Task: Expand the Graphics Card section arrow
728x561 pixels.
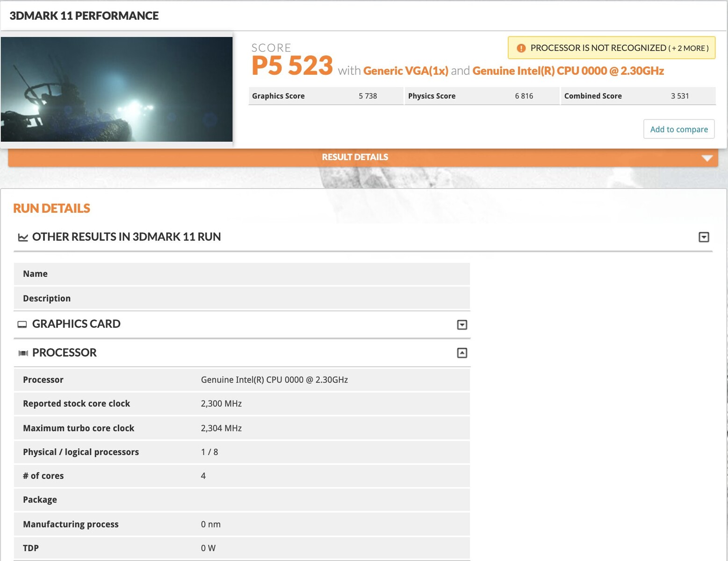Action: tap(462, 324)
